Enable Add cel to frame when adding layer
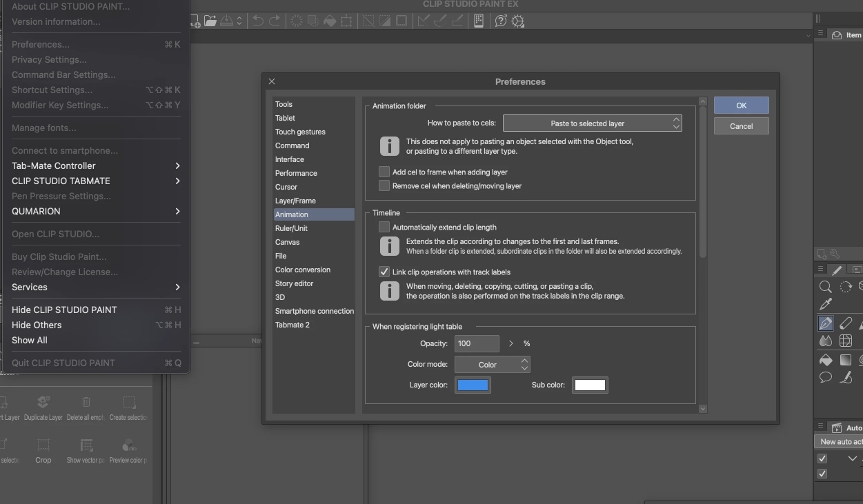The image size is (863, 504). [x=384, y=172]
